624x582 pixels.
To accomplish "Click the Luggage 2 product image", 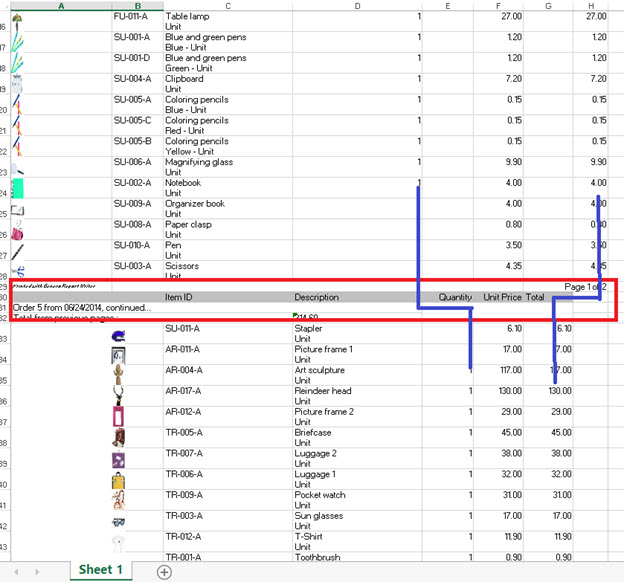I will coord(119,458).
